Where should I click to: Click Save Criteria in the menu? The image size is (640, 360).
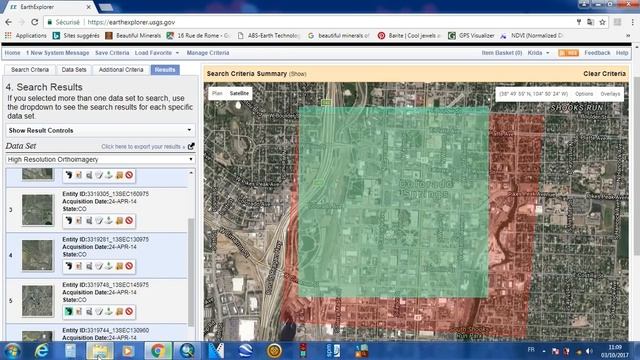click(112, 53)
